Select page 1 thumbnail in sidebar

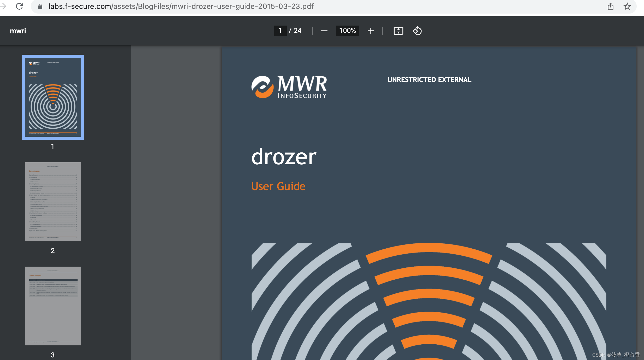[53, 97]
